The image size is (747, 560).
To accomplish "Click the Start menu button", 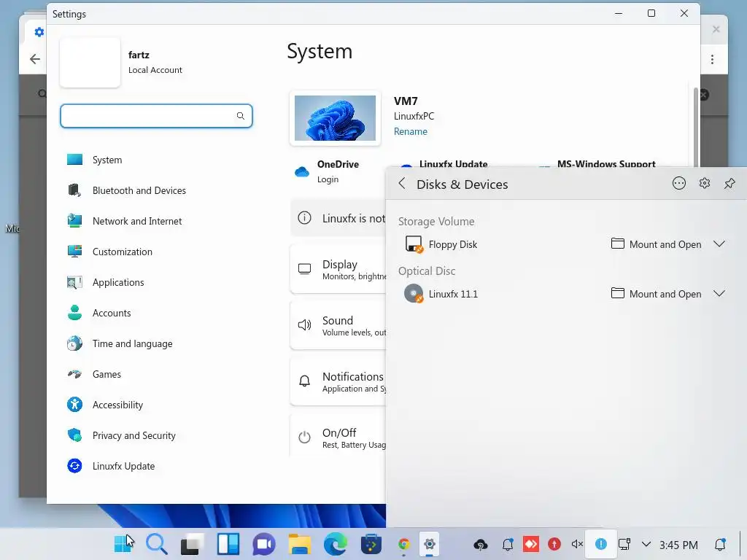I will pos(124,544).
